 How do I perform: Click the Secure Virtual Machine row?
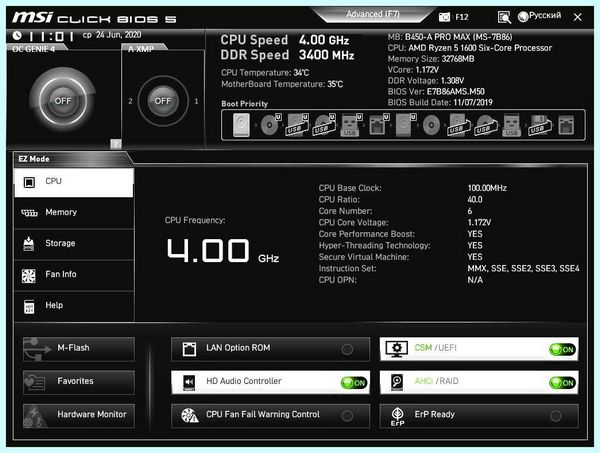pyautogui.click(x=401, y=257)
